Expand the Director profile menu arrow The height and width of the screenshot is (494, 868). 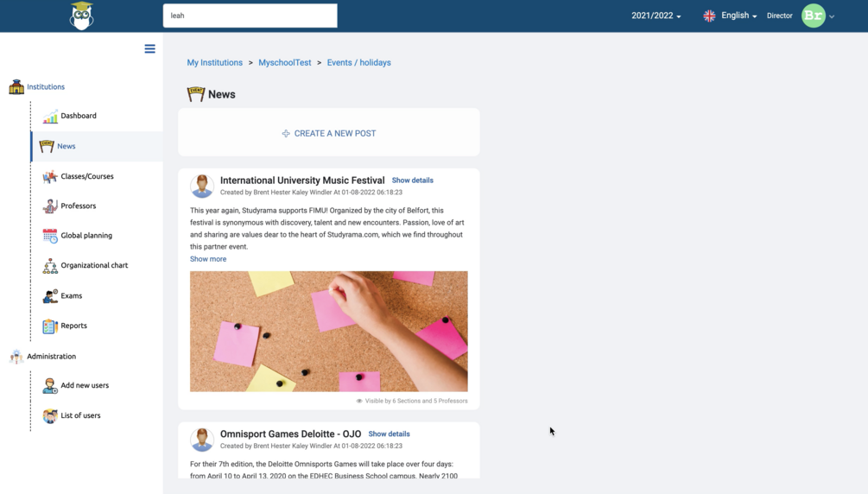pos(832,16)
